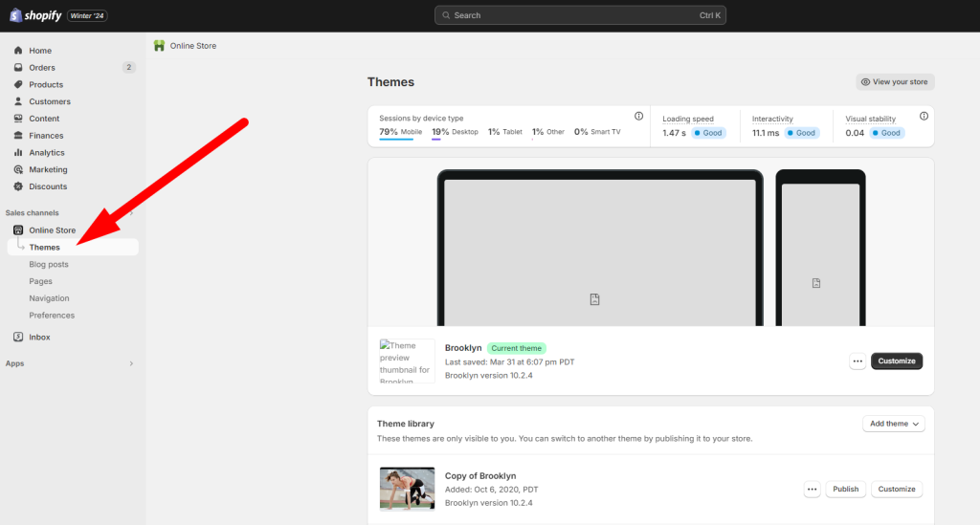
Task: Publish the Copy of Brooklyn theme
Action: pos(846,489)
